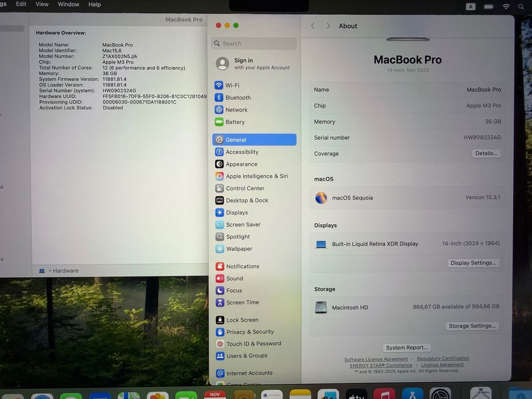Open the Software License Agreement link
The width and height of the screenshot is (532, 399).
coord(376,359)
